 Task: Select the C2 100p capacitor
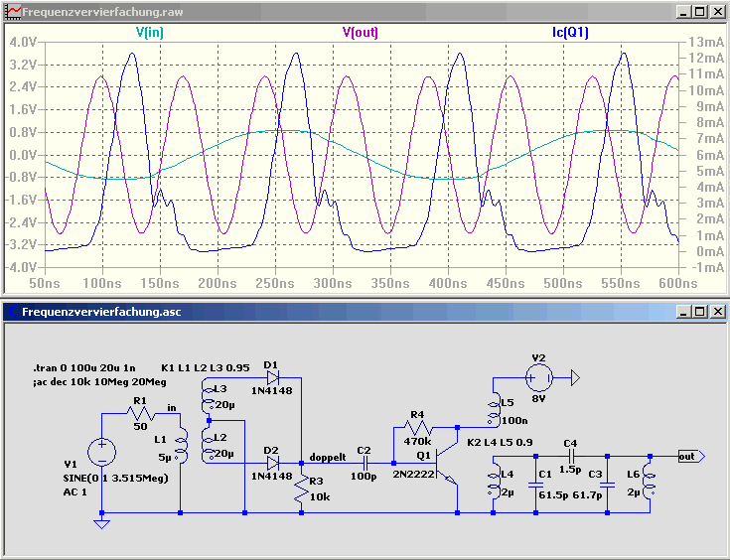point(365,463)
